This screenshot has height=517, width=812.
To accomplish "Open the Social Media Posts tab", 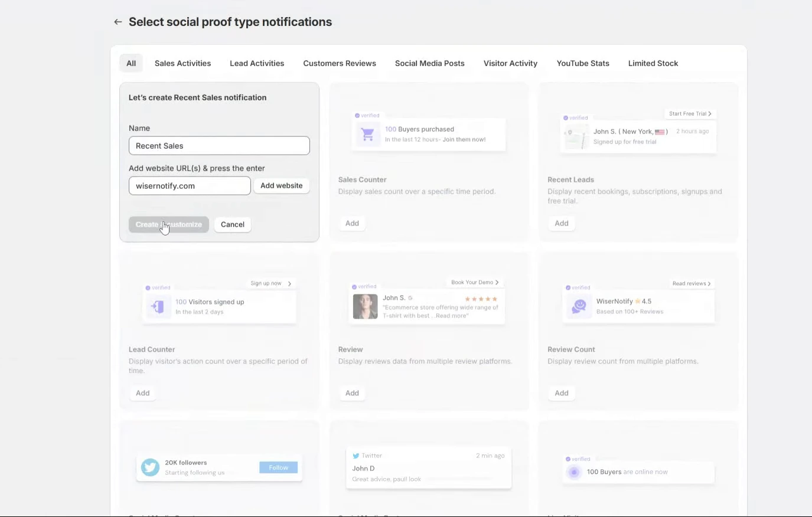I will click(430, 63).
